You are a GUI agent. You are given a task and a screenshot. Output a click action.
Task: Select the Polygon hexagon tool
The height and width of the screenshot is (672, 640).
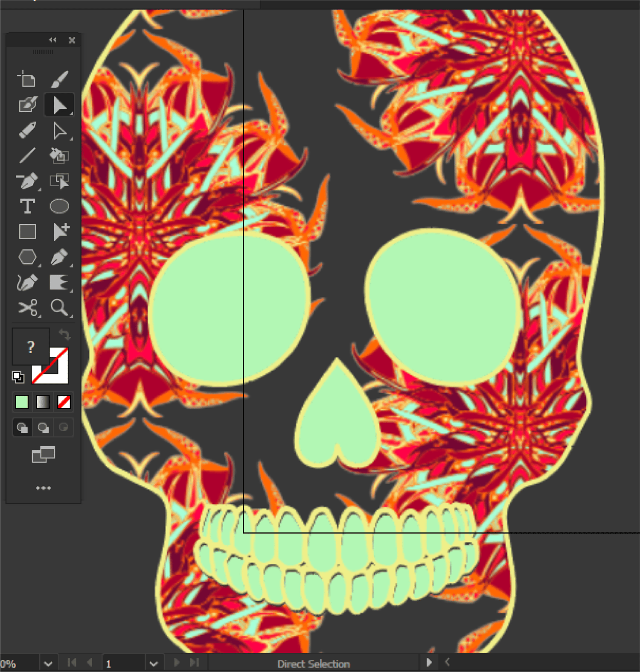[x=28, y=257]
